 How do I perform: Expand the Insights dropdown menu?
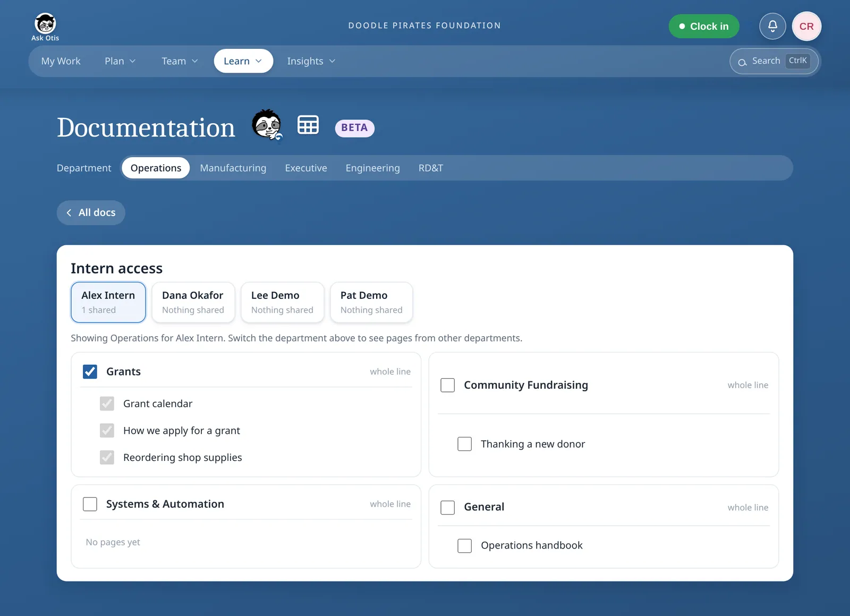311,61
